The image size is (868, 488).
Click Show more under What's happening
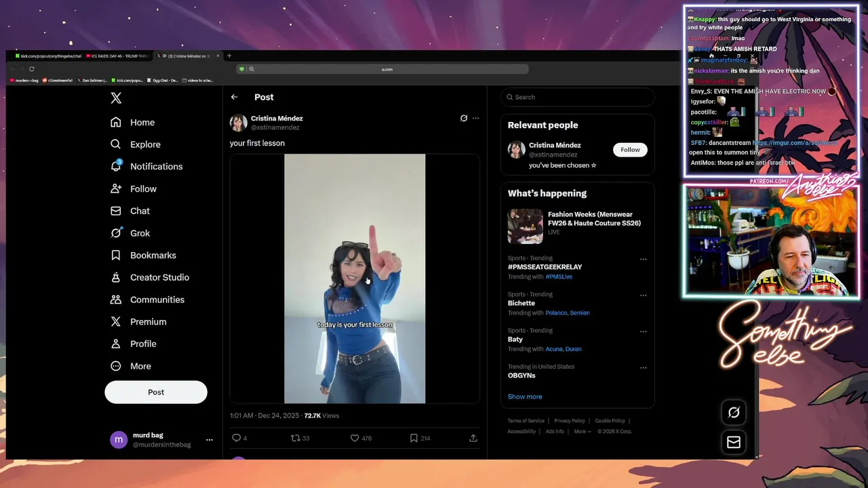(525, 396)
